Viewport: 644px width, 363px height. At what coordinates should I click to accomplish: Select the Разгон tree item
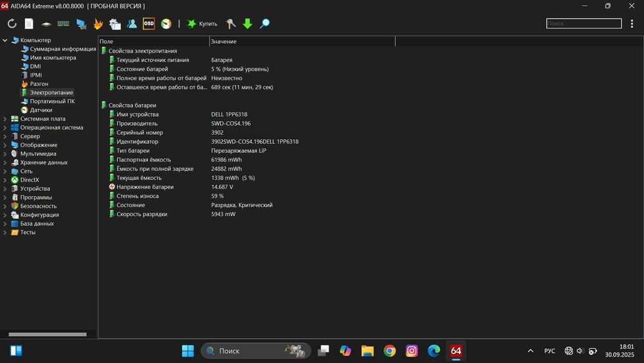(39, 84)
